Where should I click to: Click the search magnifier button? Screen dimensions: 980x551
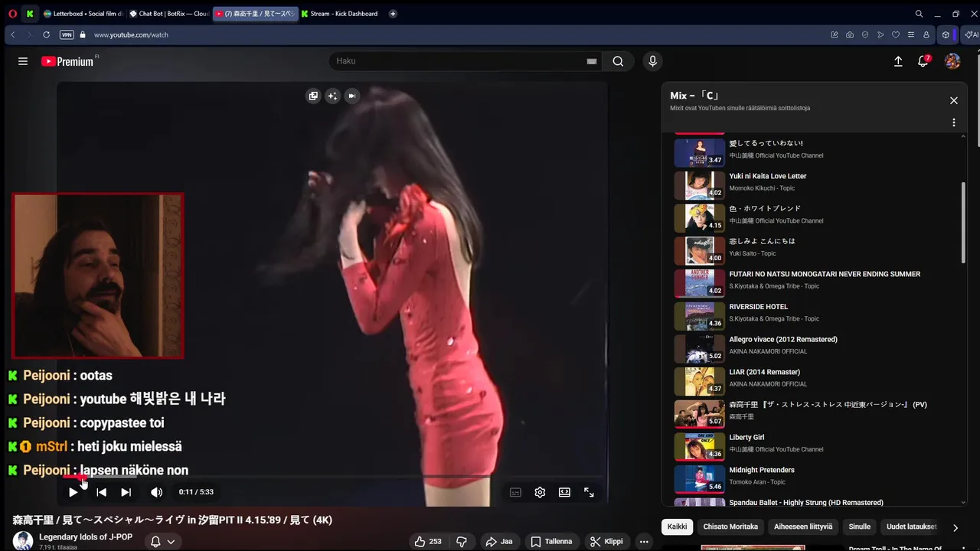[x=618, y=61]
